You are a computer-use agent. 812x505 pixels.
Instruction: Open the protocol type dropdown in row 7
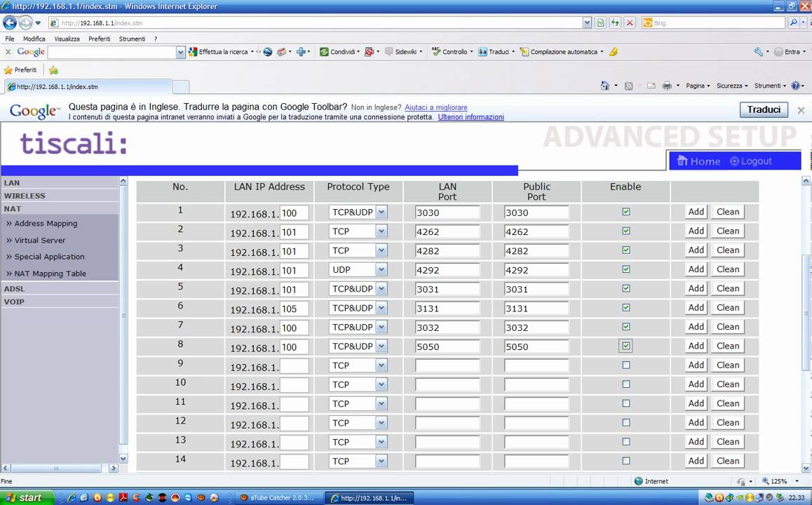click(x=381, y=327)
